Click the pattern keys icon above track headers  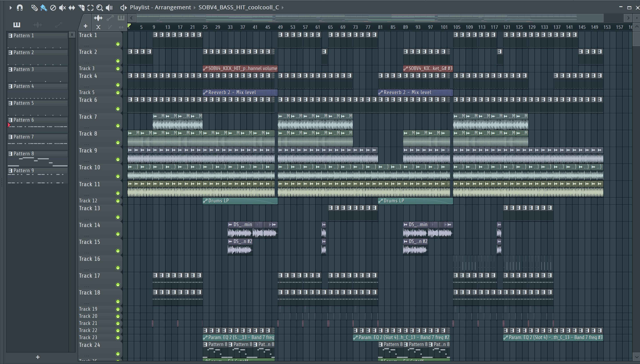click(121, 18)
